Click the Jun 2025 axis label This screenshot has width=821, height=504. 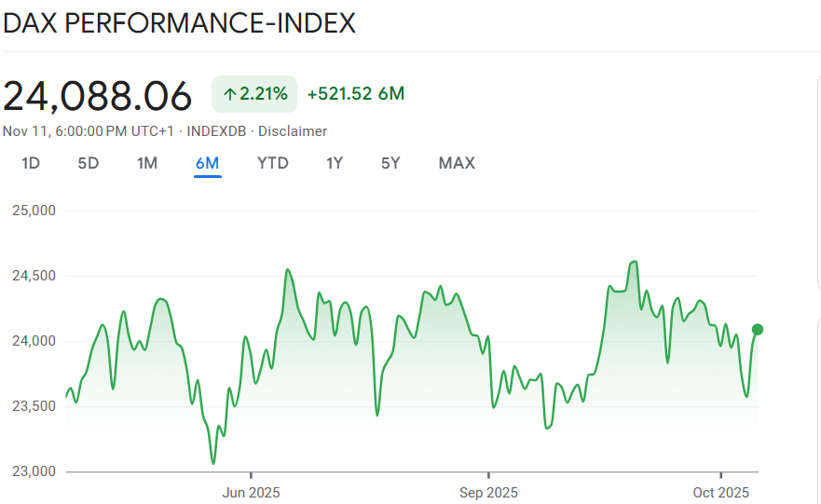coord(251,492)
